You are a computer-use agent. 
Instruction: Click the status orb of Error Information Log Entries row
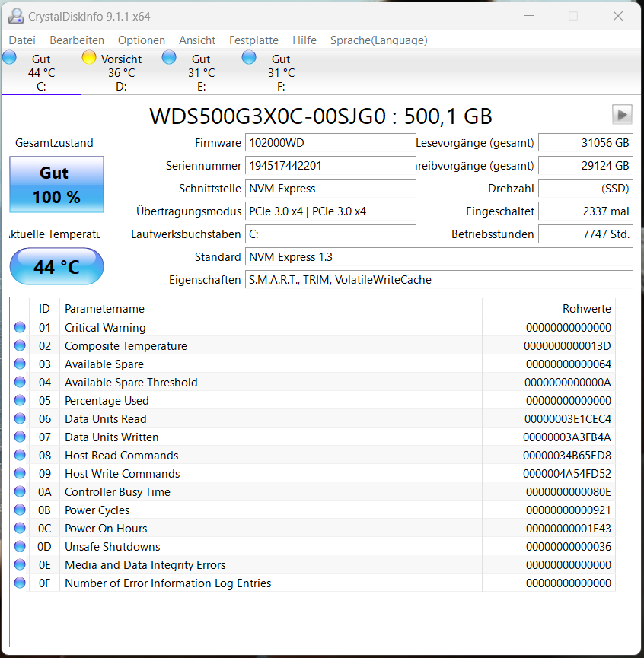[x=20, y=583]
